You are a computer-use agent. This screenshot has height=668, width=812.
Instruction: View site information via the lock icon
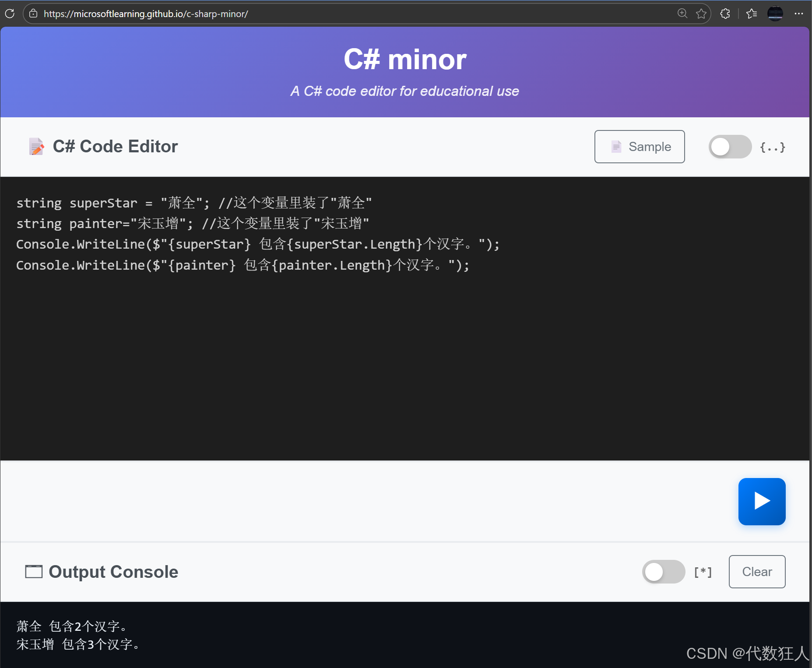tap(33, 14)
